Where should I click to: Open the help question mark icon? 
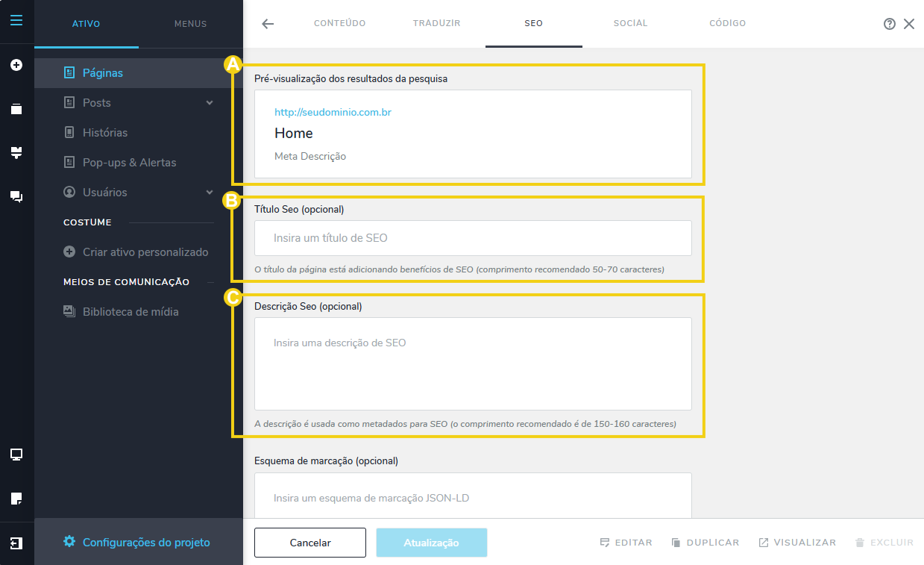[x=889, y=24]
